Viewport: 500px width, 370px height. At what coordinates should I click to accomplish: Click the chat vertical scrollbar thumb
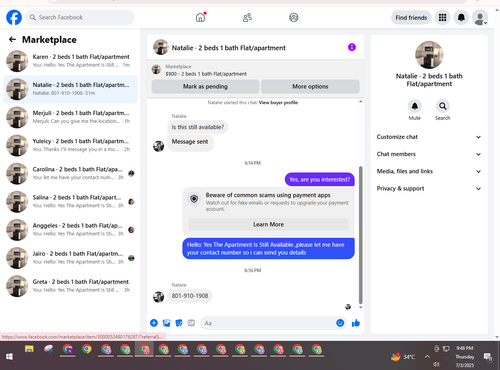tap(360, 235)
